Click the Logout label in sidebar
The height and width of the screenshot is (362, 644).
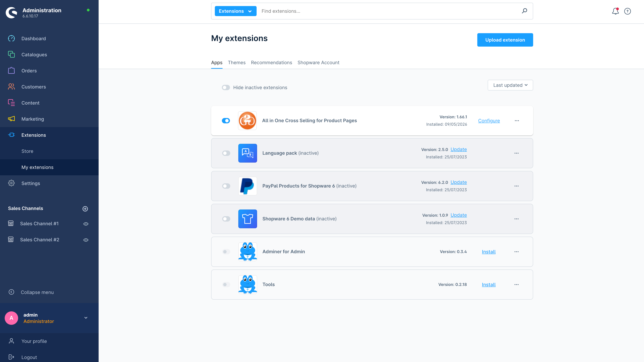[29, 357]
